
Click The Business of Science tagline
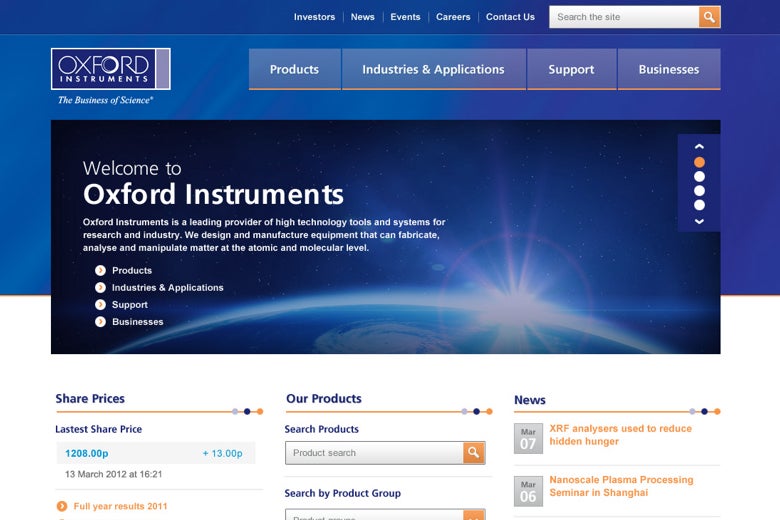tap(105, 100)
